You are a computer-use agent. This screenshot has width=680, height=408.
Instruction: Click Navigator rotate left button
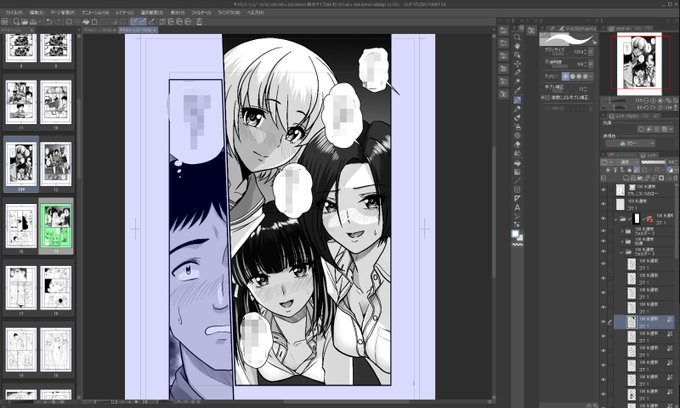(x=646, y=107)
